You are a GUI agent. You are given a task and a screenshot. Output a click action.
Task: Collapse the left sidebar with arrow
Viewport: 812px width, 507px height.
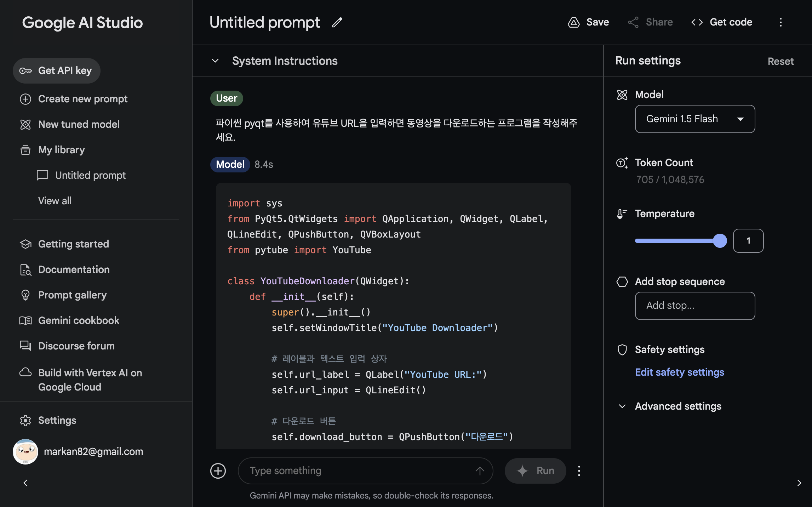(x=25, y=483)
